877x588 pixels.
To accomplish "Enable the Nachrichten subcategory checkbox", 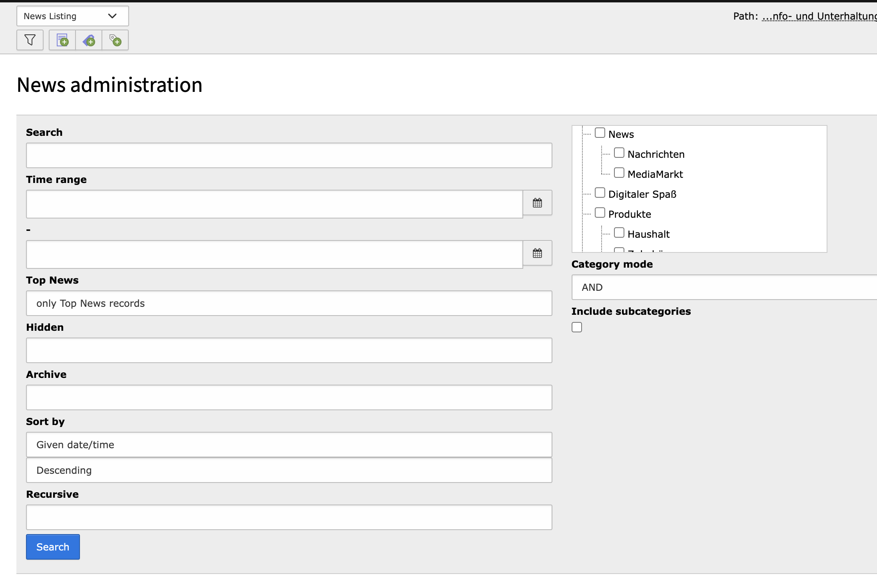I will 619,152.
